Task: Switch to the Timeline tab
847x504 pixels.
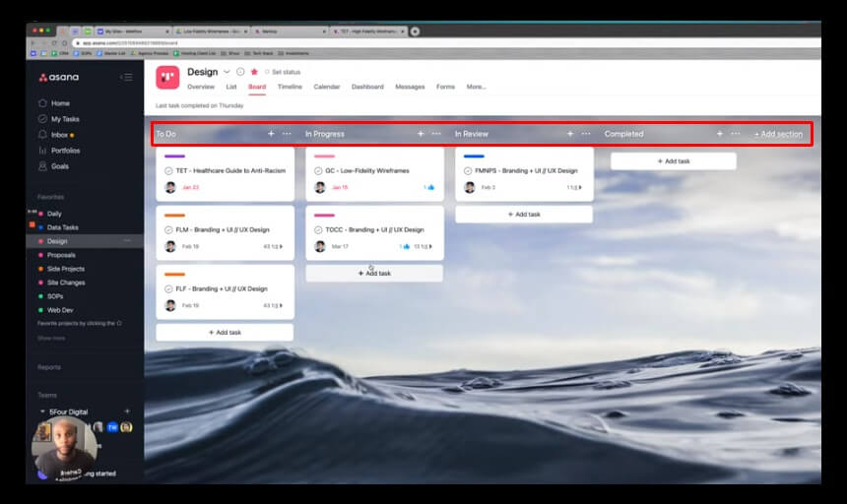Action: pos(290,87)
